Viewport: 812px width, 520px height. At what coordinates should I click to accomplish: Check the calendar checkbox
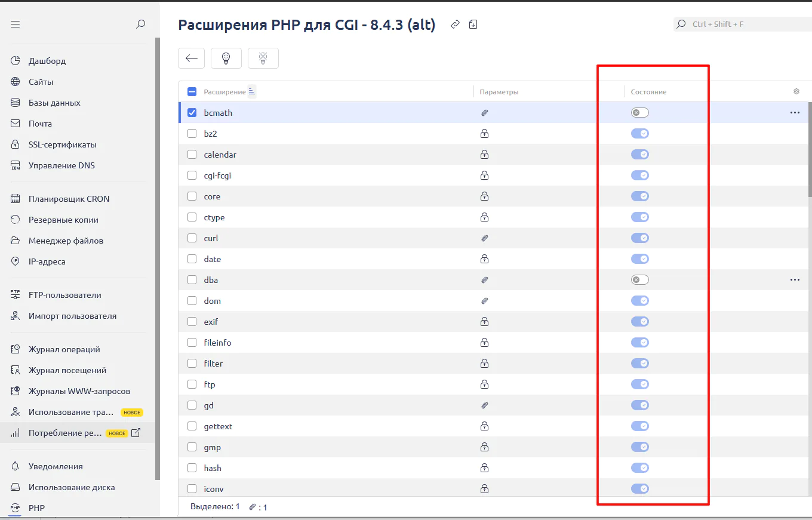(192, 155)
